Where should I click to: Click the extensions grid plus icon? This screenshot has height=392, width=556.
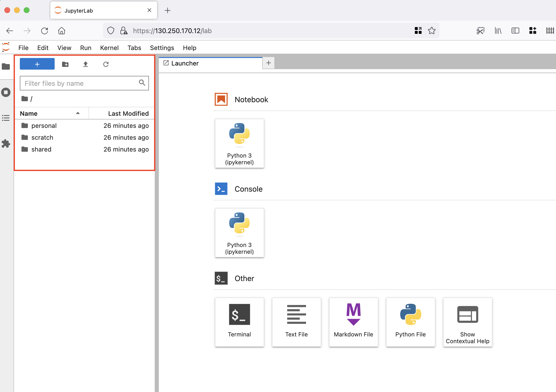(x=533, y=30)
